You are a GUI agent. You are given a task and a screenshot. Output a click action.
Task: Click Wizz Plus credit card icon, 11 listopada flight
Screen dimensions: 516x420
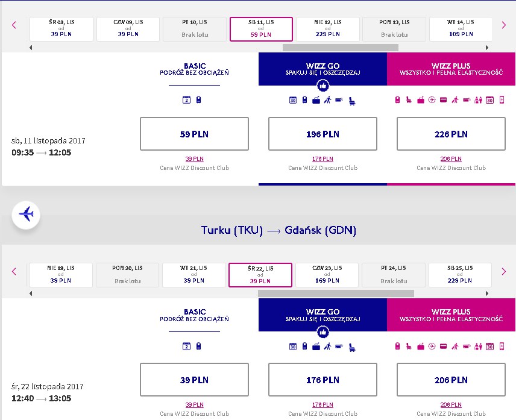click(x=444, y=100)
